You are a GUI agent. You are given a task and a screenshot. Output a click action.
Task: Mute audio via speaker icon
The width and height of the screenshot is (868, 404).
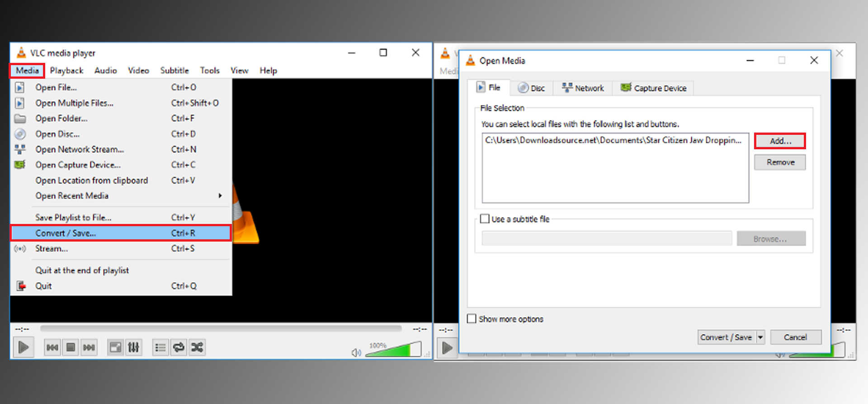pos(356,352)
